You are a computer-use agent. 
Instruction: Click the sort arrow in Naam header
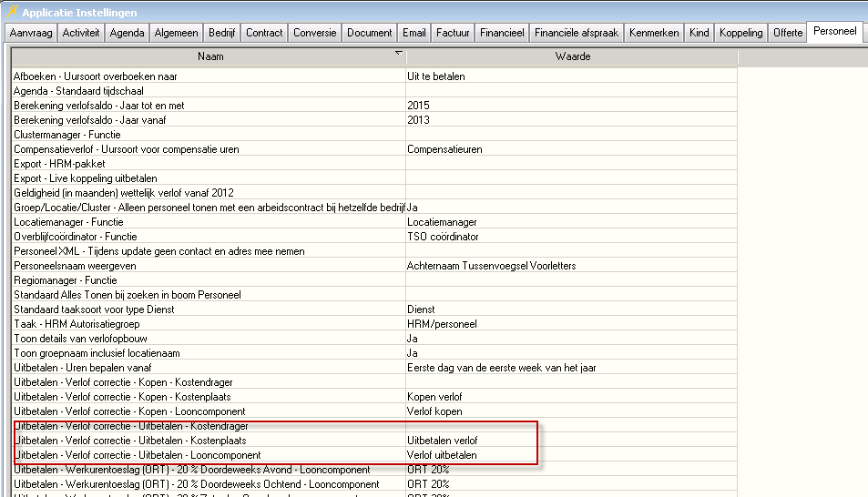coord(398,54)
